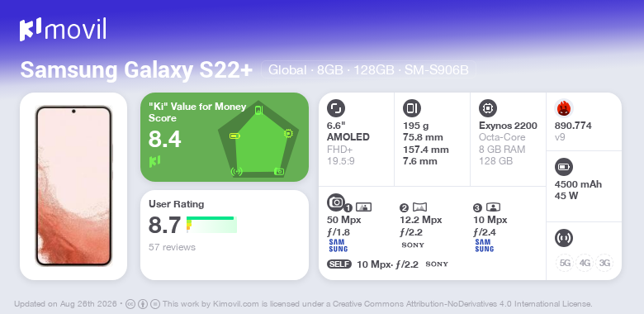The width and height of the screenshot is (644, 314).
Task: Select the 4G network badge
Action: click(x=585, y=263)
